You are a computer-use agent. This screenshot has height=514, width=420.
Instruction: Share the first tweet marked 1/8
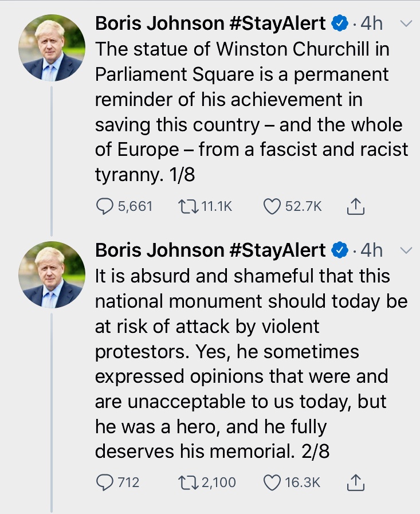[356, 206]
